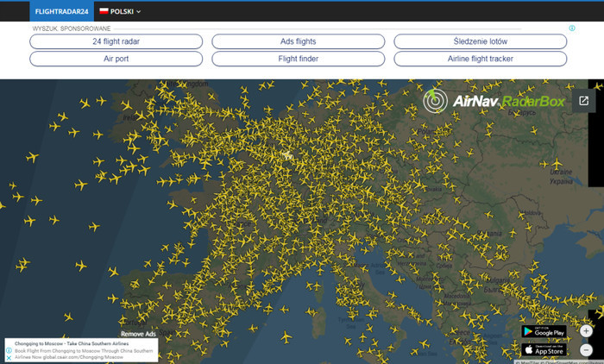Zoom in the map with plus button
The height and width of the screenshot is (364, 604).
click(x=586, y=331)
